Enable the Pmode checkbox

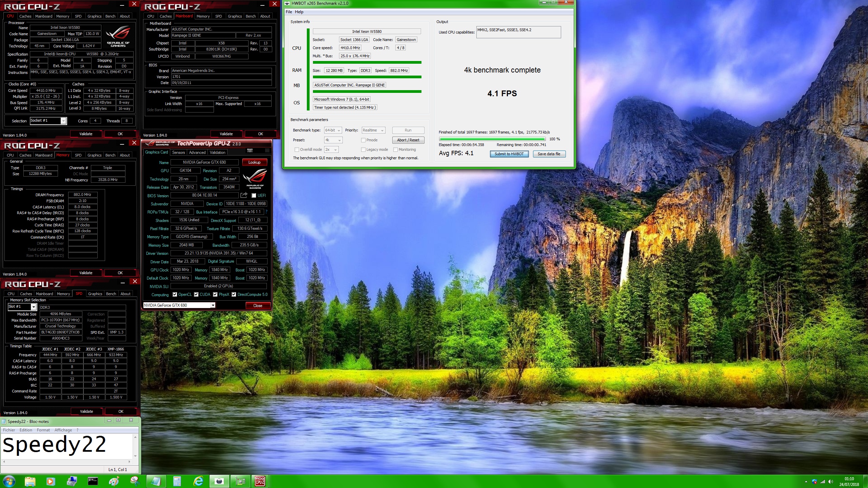[363, 140]
